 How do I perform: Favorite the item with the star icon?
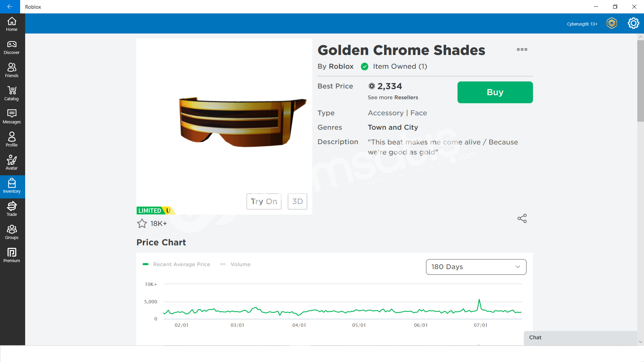pos(142,223)
